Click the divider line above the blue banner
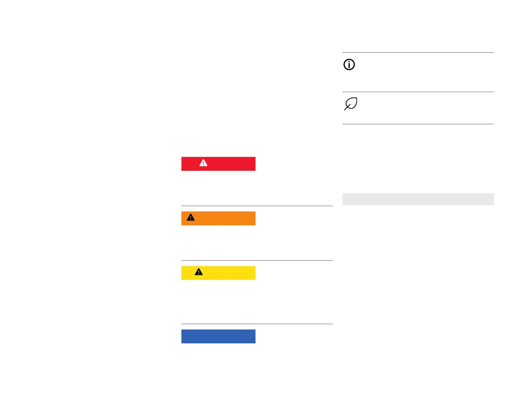This screenshot has width=532, height=393. [x=257, y=324]
